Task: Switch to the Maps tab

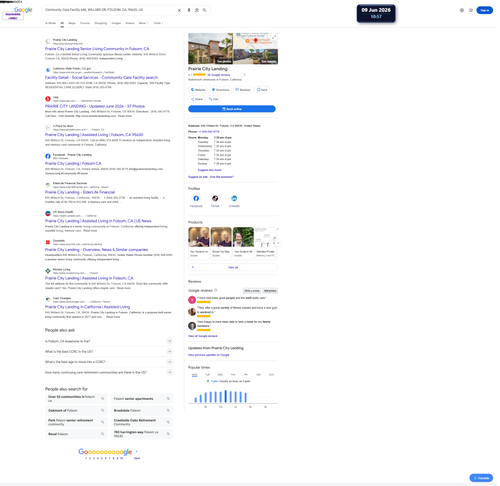Action: [x=72, y=23]
